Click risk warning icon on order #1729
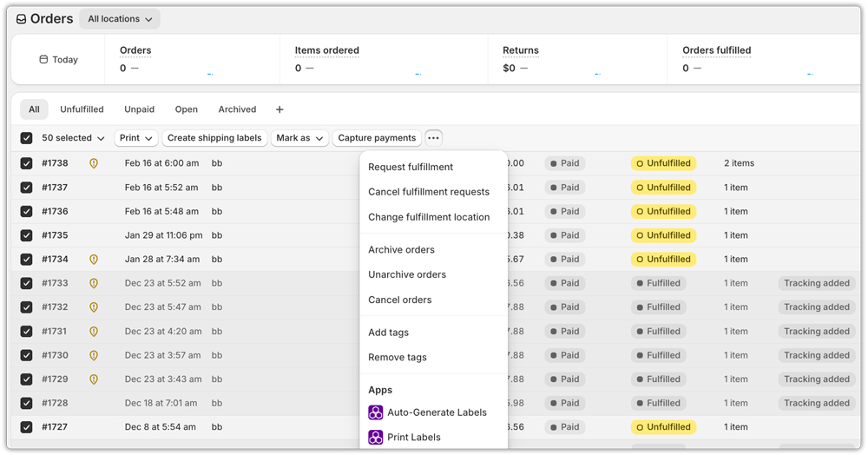The width and height of the screenshot is (868, 455). click(x=94, y=379)
